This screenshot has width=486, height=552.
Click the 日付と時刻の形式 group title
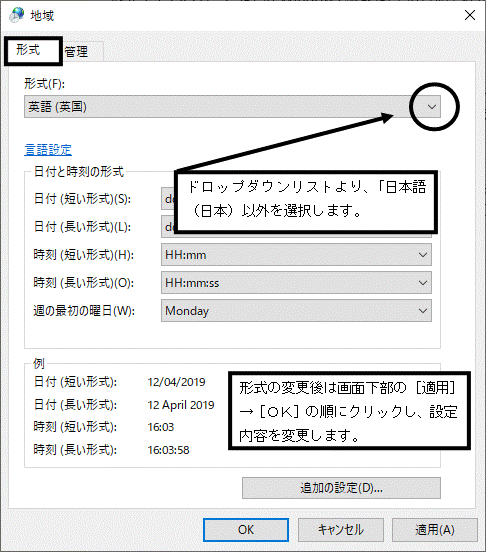click(79, 172)
